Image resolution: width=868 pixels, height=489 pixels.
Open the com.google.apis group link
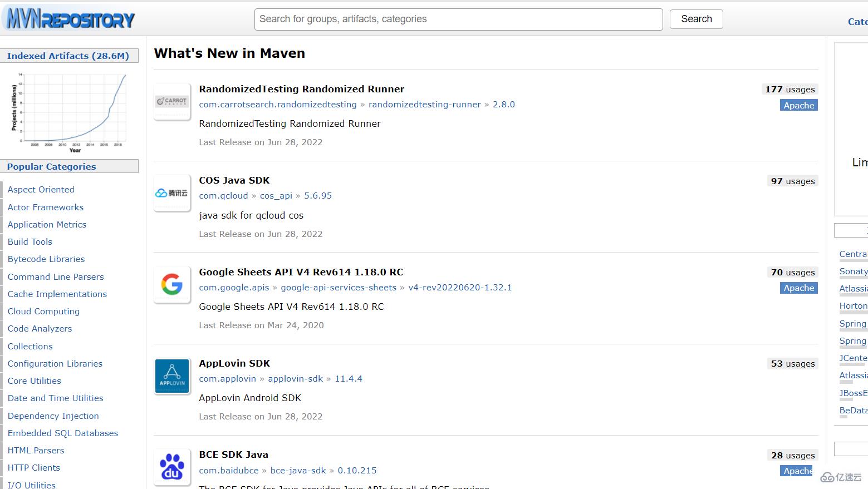coord(234,288)
